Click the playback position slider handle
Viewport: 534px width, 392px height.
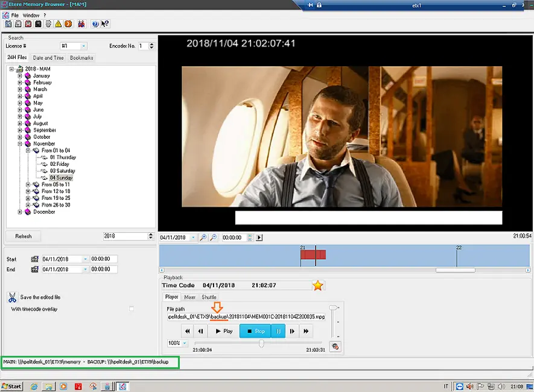point(261,343)
